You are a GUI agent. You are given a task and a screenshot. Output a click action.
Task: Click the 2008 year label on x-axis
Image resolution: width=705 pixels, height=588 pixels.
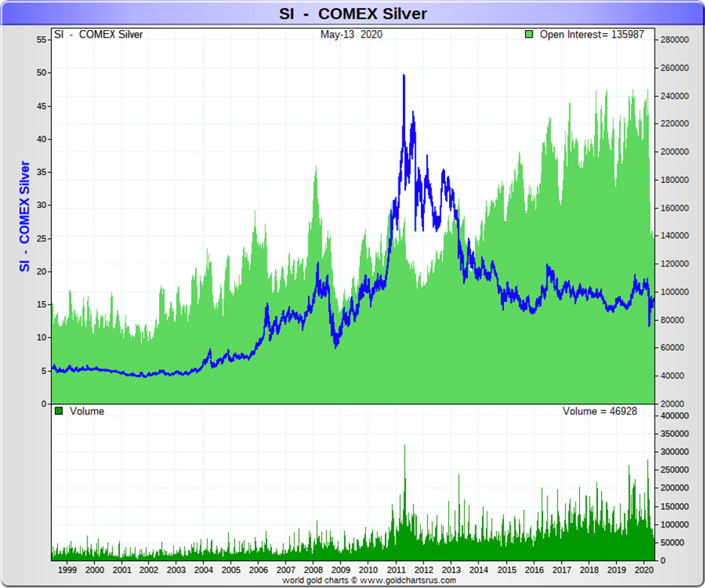click(314, 570)
